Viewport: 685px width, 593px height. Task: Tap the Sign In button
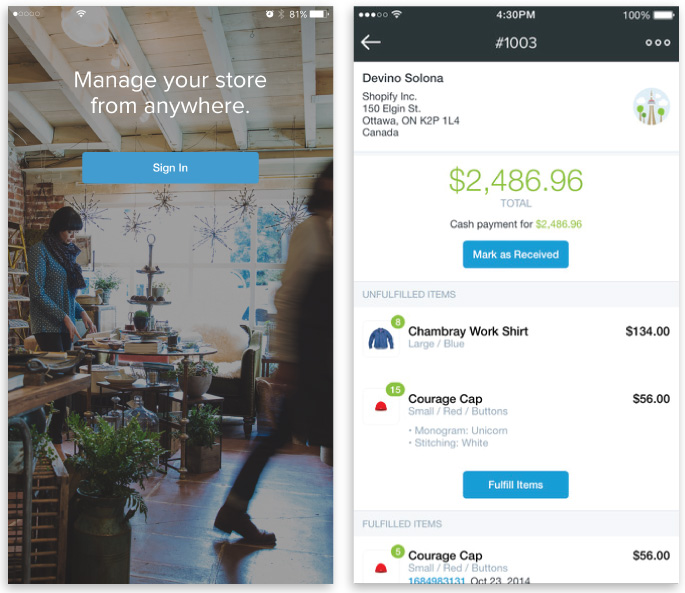[x=170, y=168]
